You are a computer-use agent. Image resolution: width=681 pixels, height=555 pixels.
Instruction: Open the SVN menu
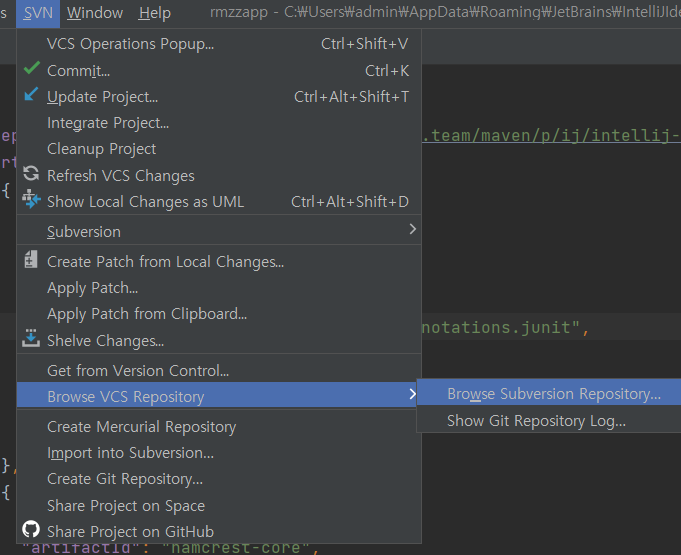pyautogui.click(x=38, y=13)
